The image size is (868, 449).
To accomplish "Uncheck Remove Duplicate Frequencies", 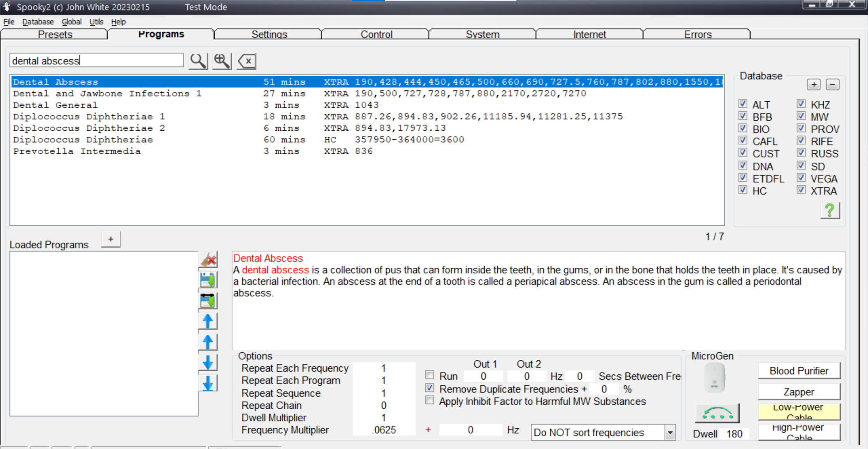I will [x=429, y=388].
